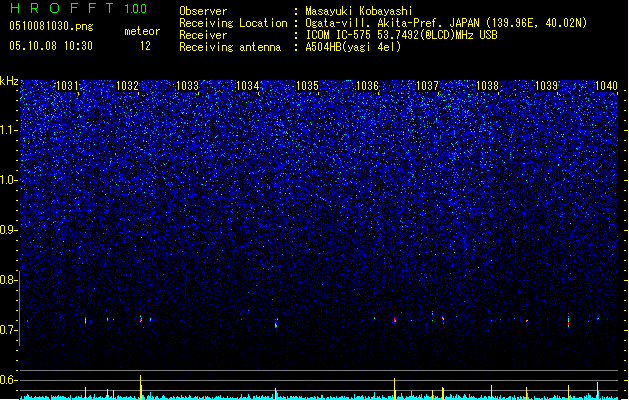The height and width of the screenshot is (400, 629).
Task: Click time marker 1037
Action: pyautogui.click(x=428, y=85)
